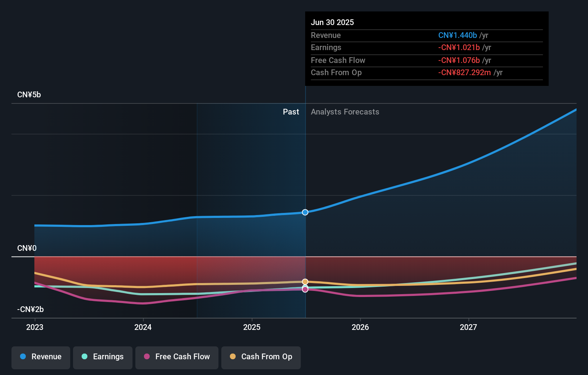
Task: Select the Free Cash Flow marker on chart
Action: [305, 289]
